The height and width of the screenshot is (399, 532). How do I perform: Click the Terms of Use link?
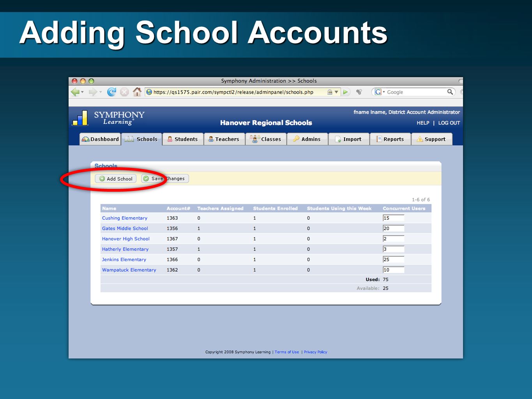click(287, 352)
